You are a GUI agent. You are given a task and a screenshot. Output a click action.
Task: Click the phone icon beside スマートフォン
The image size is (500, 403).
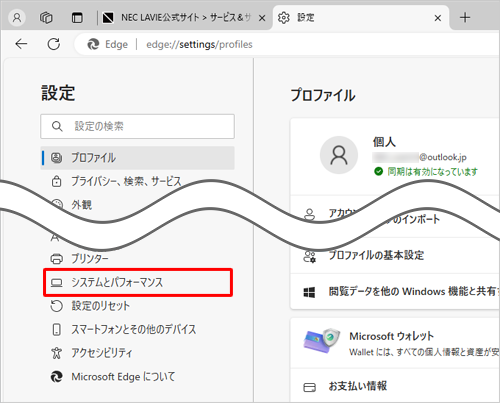click(x=56, y=329)
